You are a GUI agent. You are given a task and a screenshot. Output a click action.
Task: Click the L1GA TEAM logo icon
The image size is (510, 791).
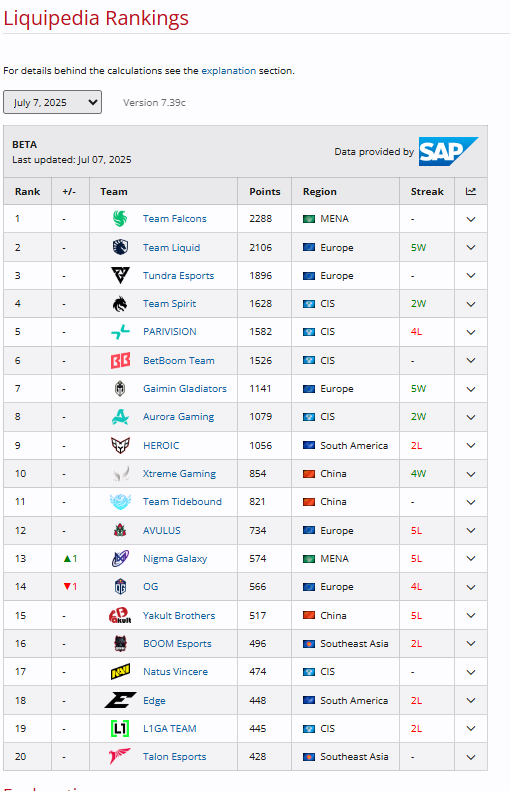[x=120, y=728]
